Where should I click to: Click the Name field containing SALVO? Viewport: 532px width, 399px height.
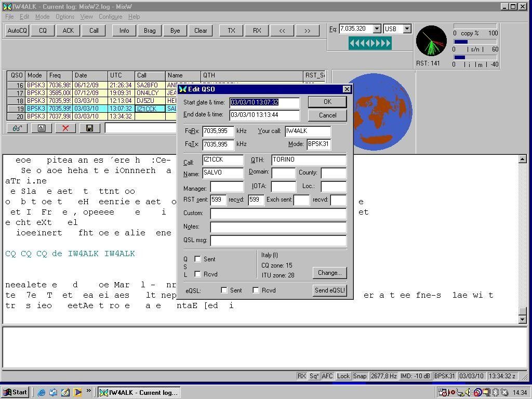coord(223,172)
